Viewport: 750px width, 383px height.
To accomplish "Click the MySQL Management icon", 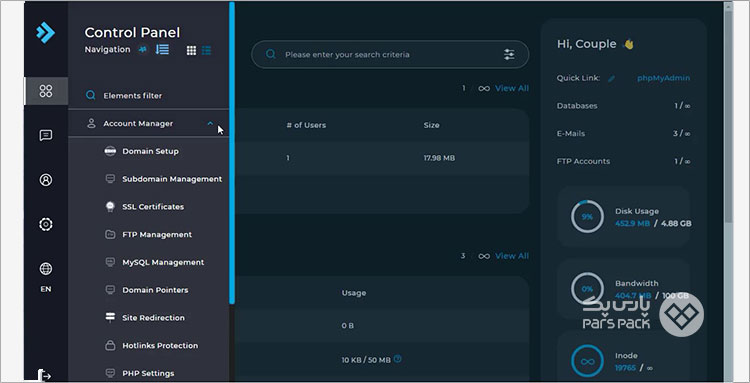I will (110, 262).
